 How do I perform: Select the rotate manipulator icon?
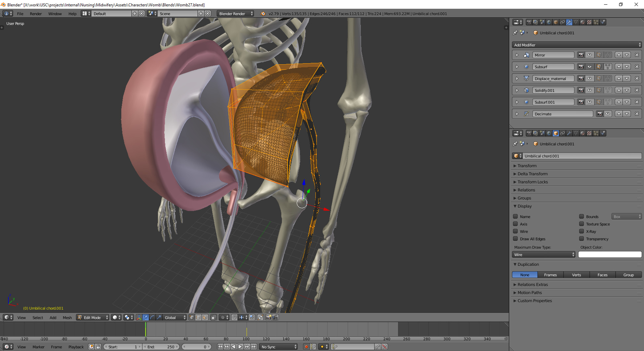[x=152, y=318]
